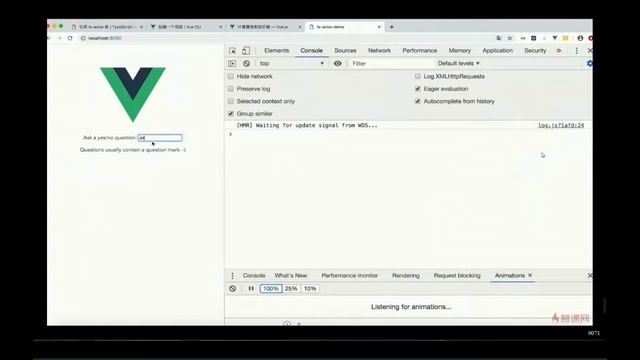This screenshot has height=360, width=640.
Task: Click the Vue logo image
Action: point(133,94)
